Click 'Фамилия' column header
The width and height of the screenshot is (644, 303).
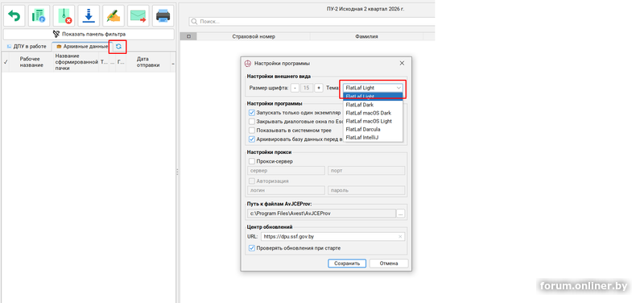tap(366, 36)
